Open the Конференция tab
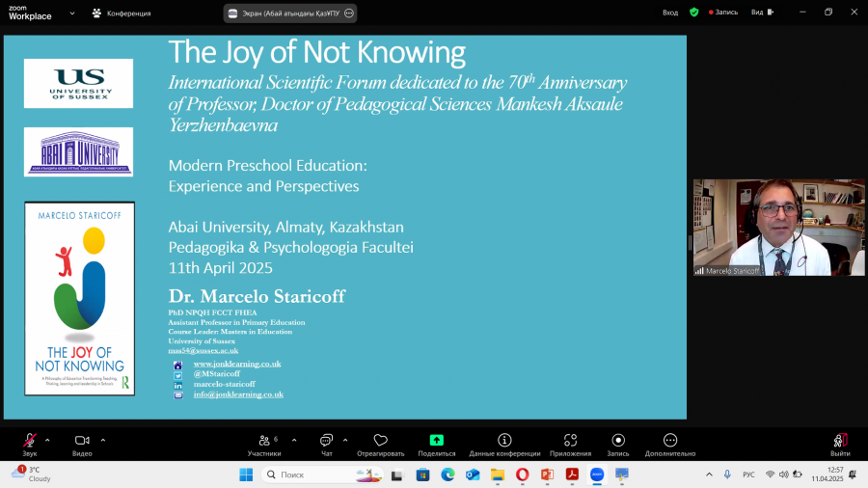This screenshot has width=868, height=488. (122, 14)
